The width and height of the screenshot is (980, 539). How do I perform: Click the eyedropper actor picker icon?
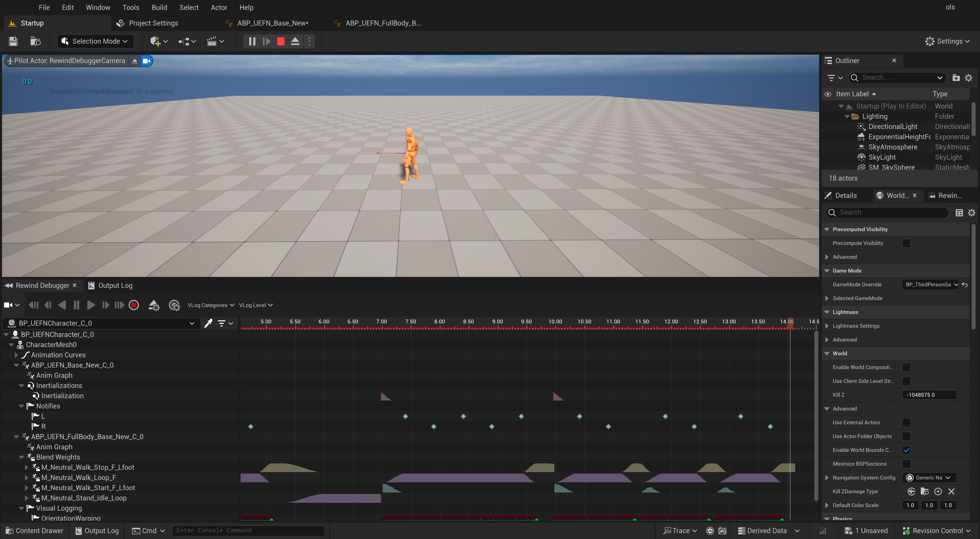[208, 323]
